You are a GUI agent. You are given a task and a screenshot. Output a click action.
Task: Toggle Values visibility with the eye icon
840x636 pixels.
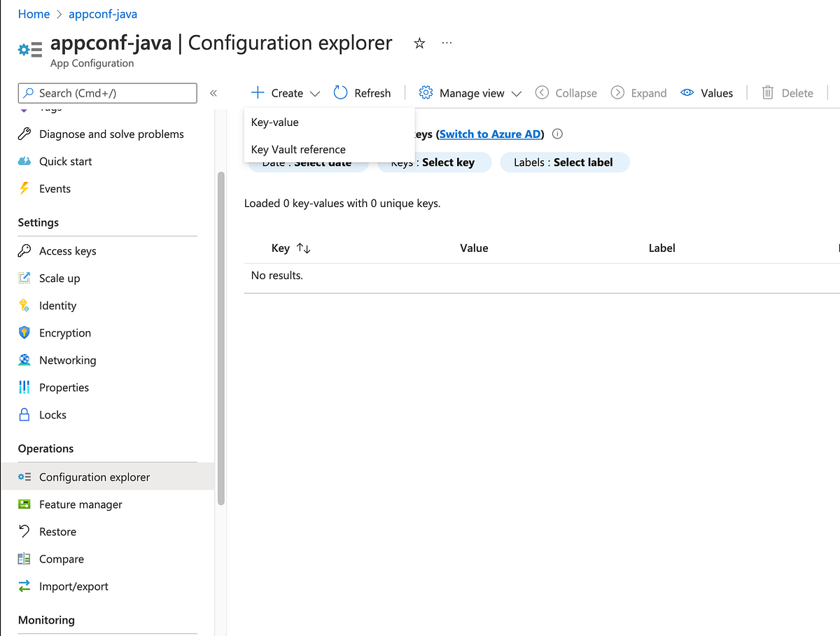(x=687, y=93)
